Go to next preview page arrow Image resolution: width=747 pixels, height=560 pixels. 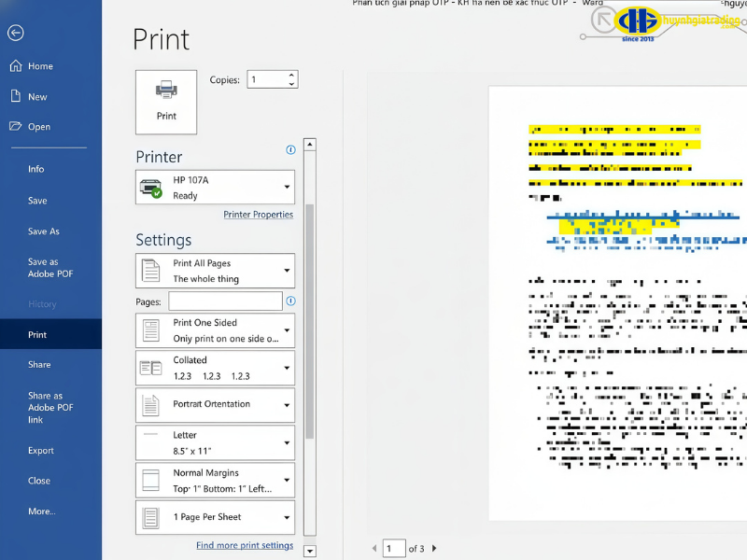coord(434,549)
